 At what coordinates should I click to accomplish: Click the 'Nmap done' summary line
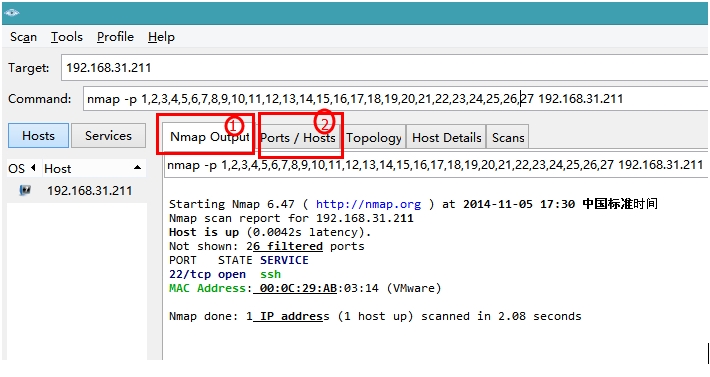click(x=375, y=316)
